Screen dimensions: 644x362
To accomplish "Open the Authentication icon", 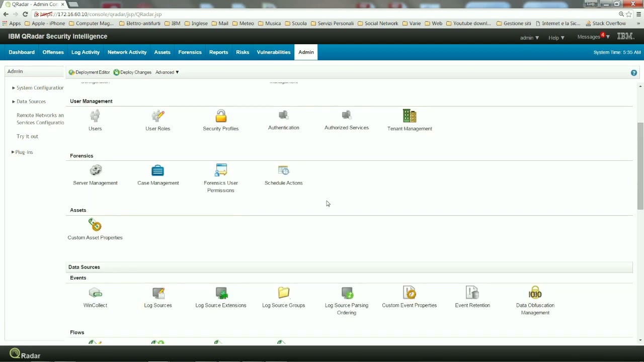I will coord(284,116).
